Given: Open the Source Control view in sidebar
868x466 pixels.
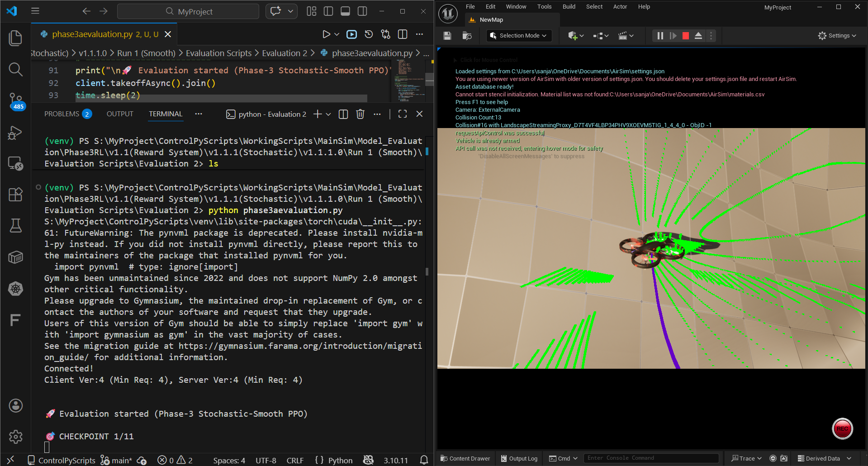Looking at the screenshot, I should pyautogui.click(x=16, y=100).
